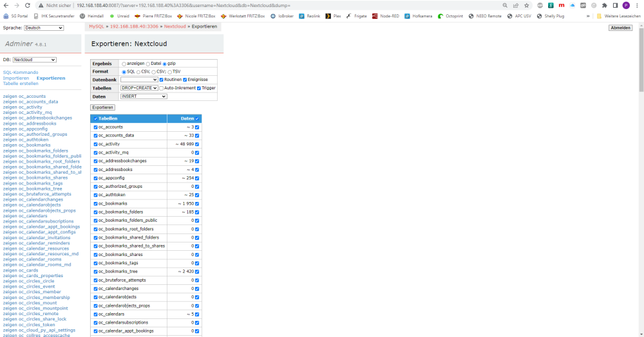Viewport: 644px width, 337px height.
Task: Open the Daten INSERT dropdown
Action: pos(144,96)
